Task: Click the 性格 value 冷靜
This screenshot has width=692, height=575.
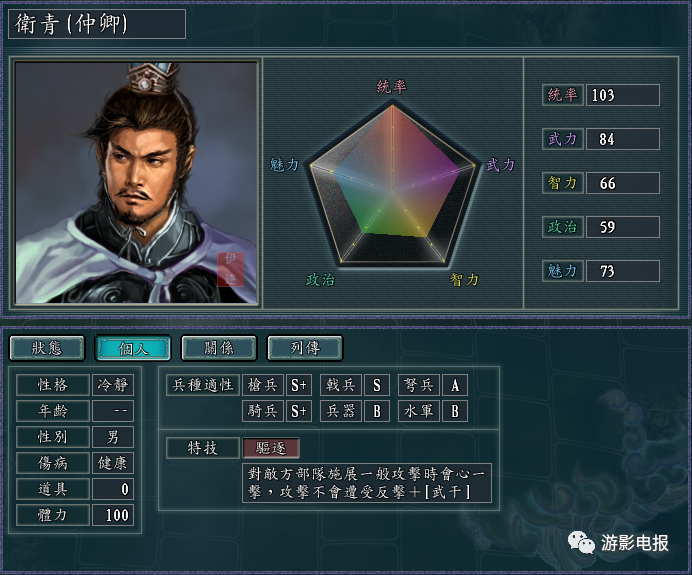Action: (113, 385)
